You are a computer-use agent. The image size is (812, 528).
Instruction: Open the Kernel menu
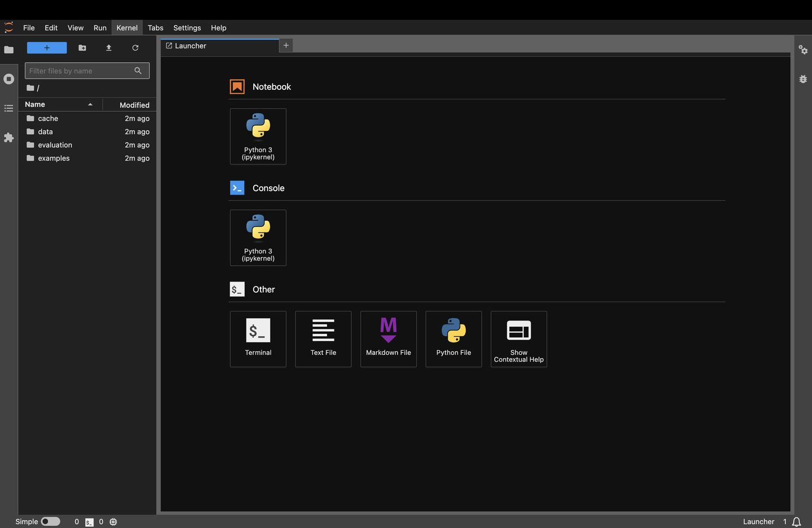[x=127, y=28]
